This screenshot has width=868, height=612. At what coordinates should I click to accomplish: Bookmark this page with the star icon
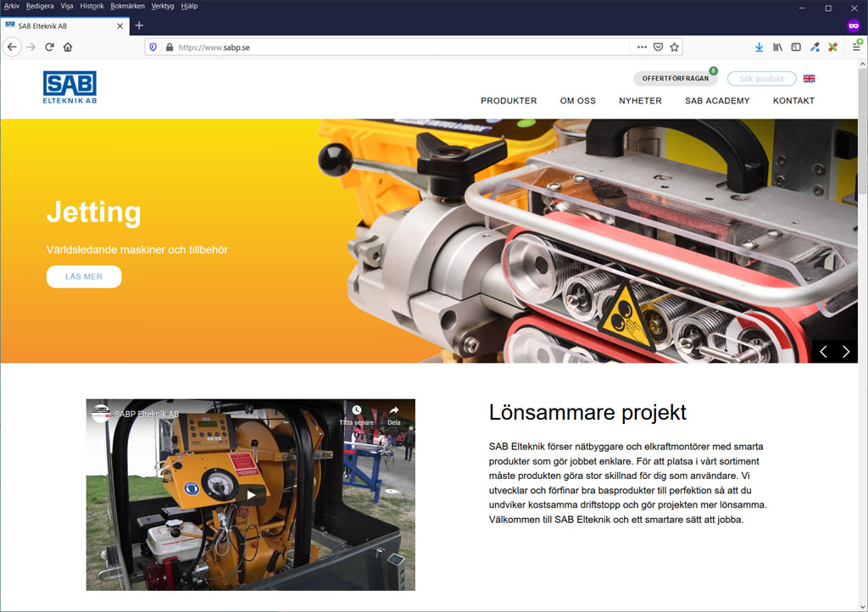(675, 47)
